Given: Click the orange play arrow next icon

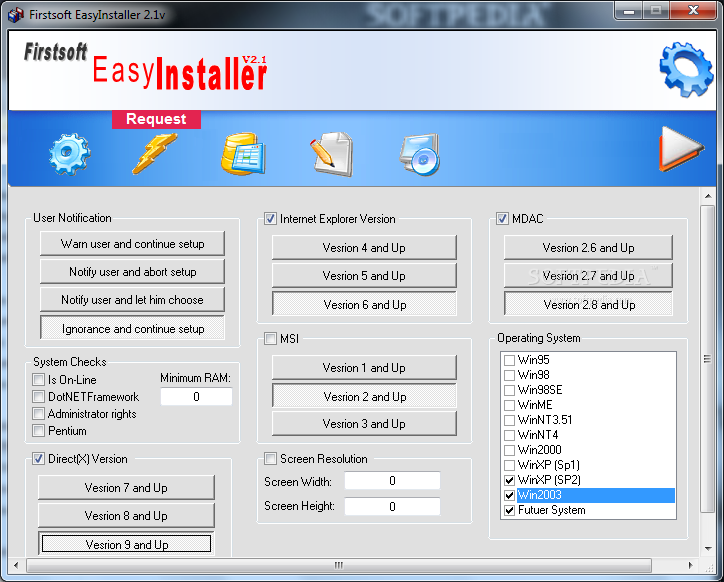Looking at the screenshot, I should (x=681, y=148).
